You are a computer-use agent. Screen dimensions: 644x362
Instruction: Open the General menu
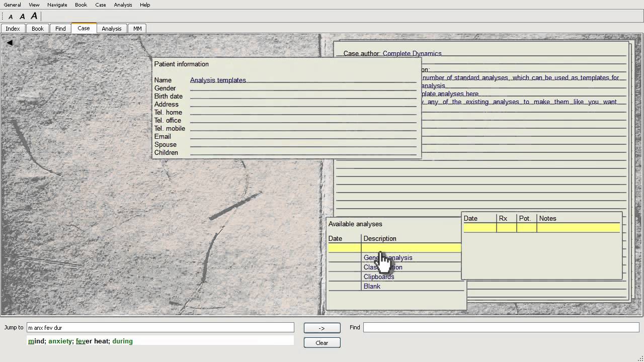(13, 5)
